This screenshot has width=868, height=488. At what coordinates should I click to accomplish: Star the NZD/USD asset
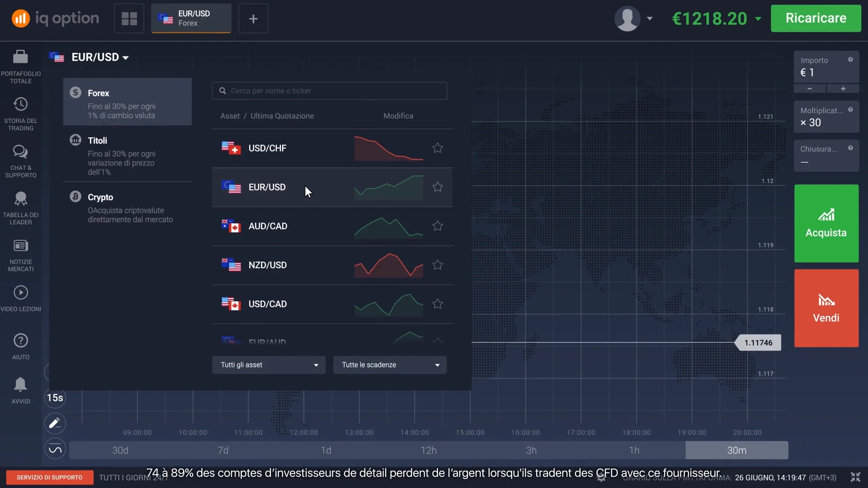[x=437, y=265]
